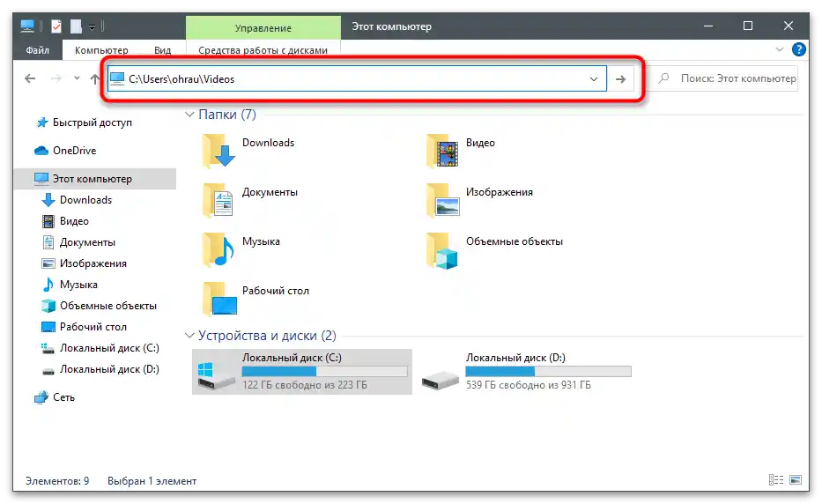Open the Файл menu

(37, 50)
